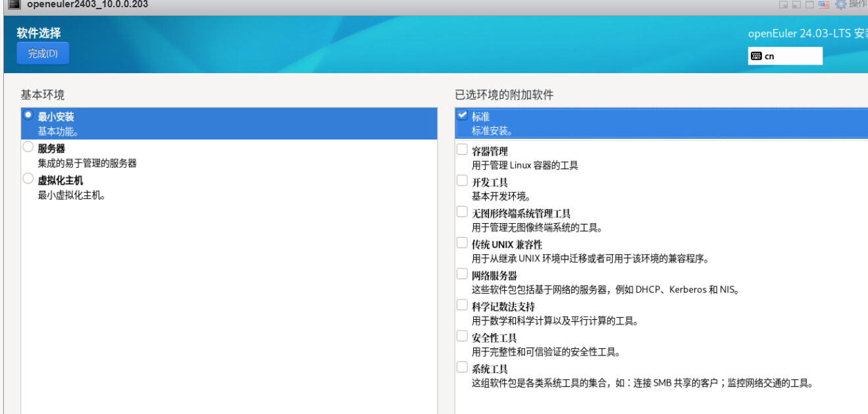
Task: Check the 系统工具 checkbox
Action: tap(462, 367)
